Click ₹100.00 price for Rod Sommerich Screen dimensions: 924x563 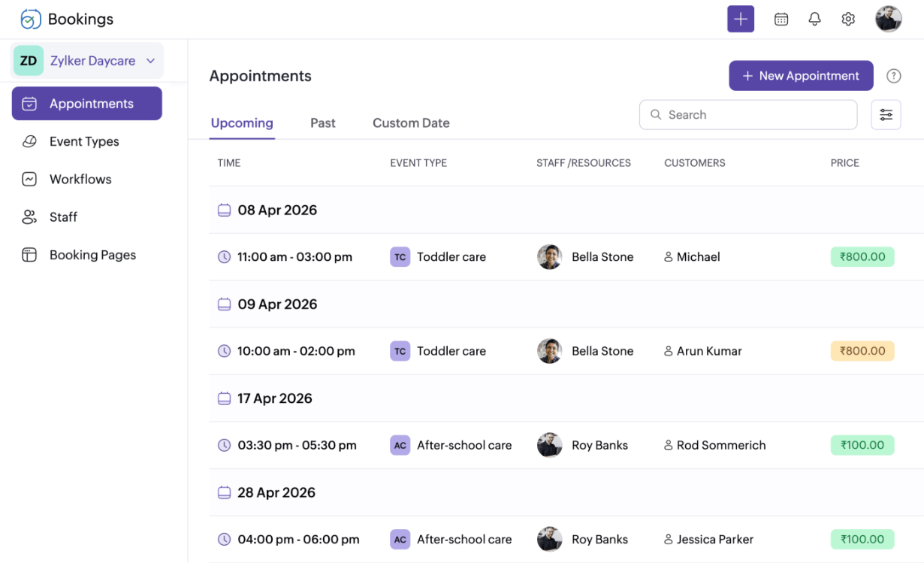coord(862,445)
